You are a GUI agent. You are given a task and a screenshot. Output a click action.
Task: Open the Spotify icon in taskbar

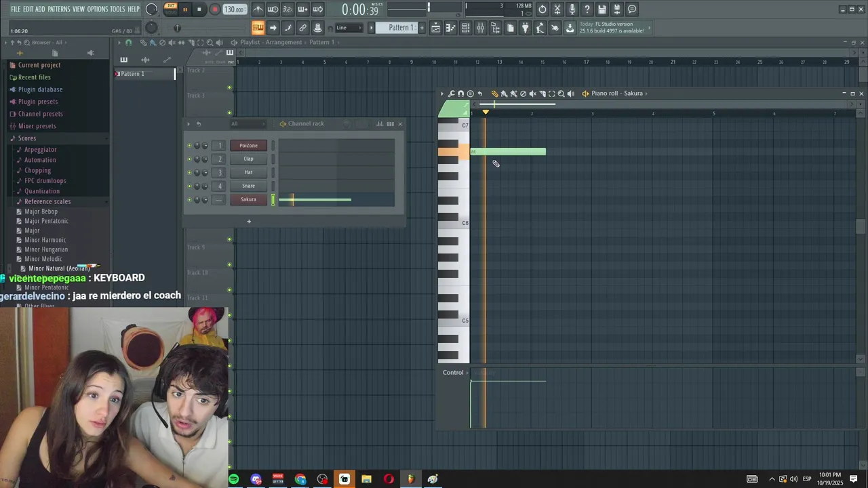233,479
